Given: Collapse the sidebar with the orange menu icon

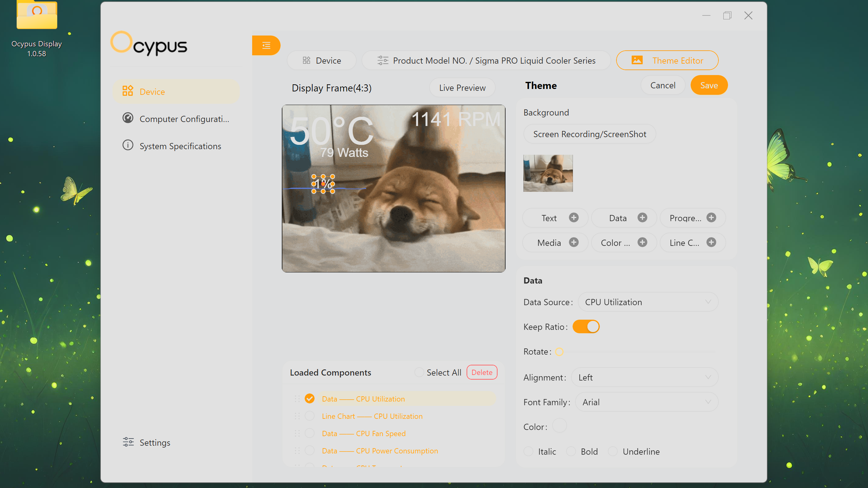Looking at the screenshot, I should [266, 45].
